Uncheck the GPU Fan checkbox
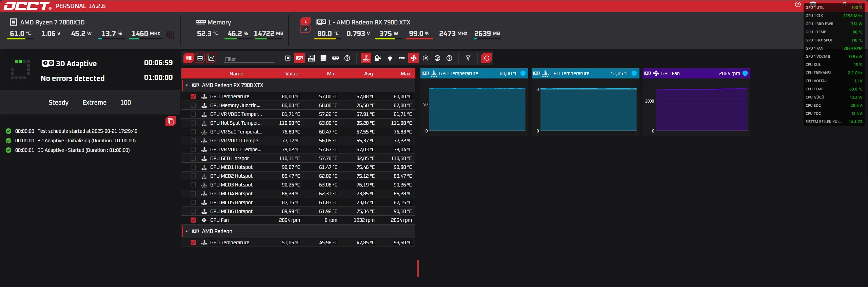Viewport: 868px width, 287px height. point(193,220)
